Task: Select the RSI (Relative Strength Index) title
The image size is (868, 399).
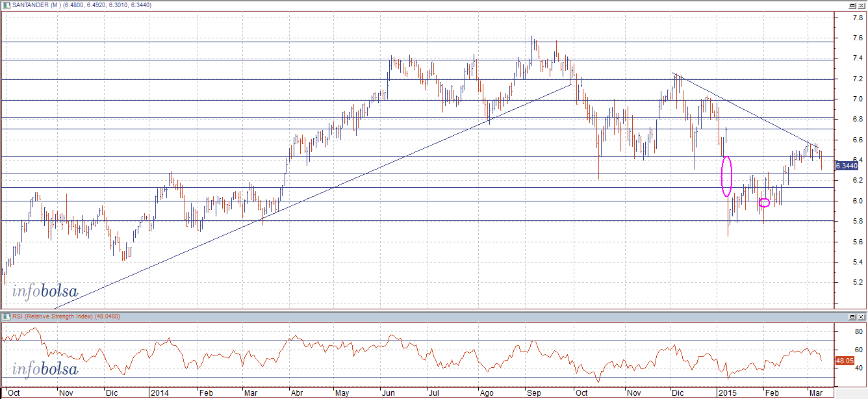Action: click(x=53, y=316)
